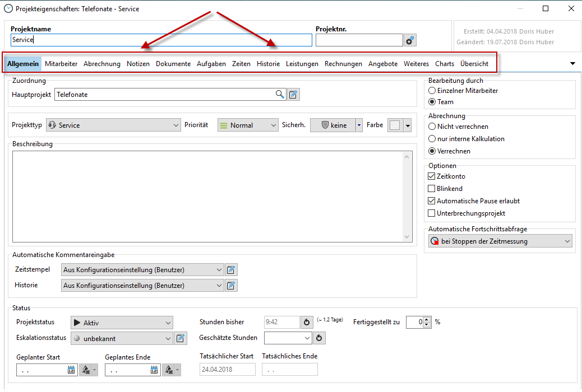
Task: Enable the Blinkend checkbox
Action: pos(432,189)
